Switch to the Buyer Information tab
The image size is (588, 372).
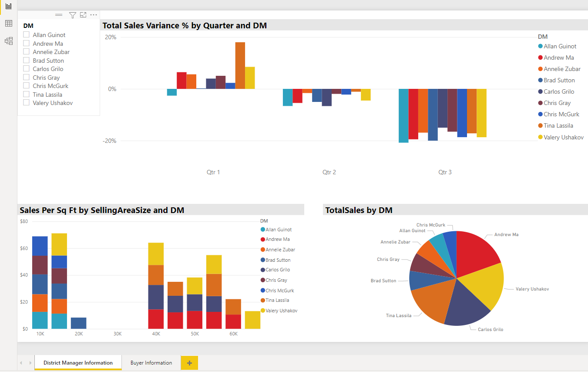point(151,363)
